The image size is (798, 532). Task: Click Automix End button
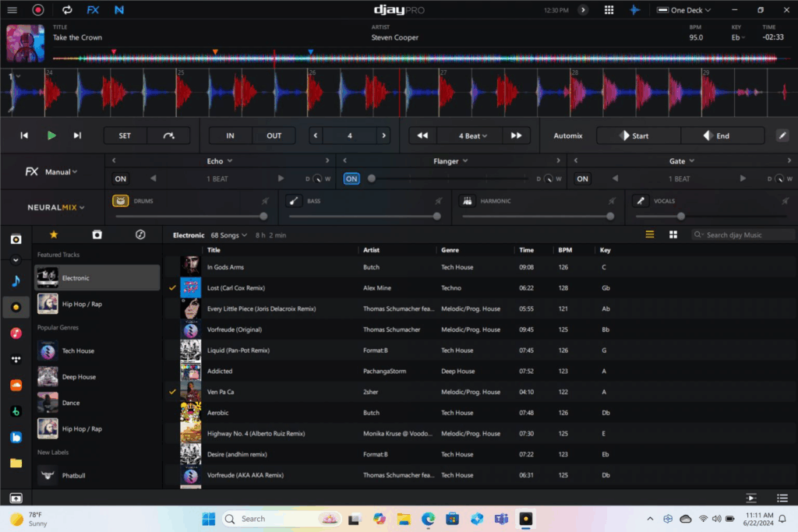(722, 136)
